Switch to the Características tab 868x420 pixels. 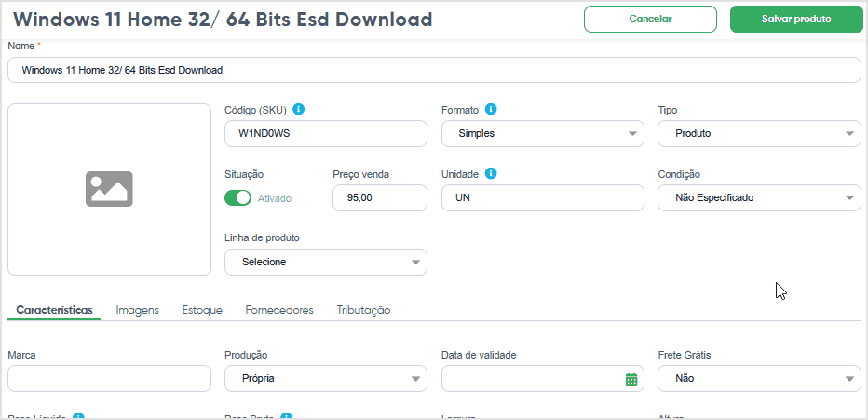tap(54, 310)
